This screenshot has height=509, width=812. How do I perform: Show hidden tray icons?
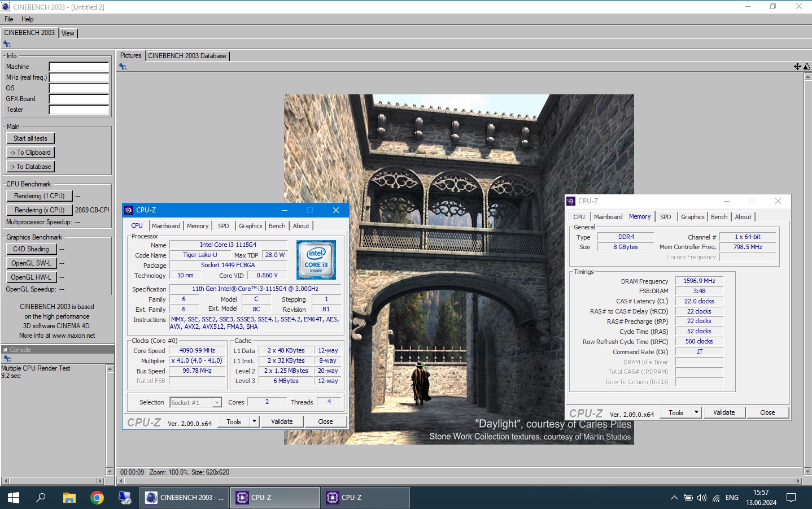tap(674, 498)
